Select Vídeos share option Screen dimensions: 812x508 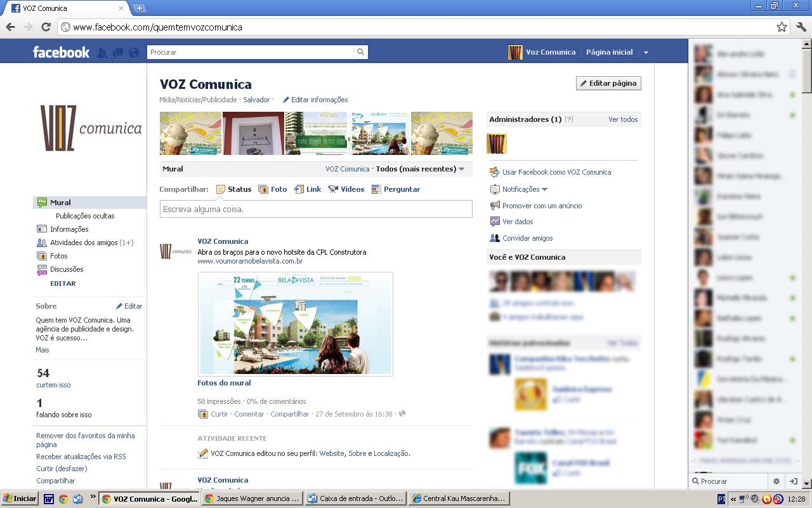(x=346, y=189)
